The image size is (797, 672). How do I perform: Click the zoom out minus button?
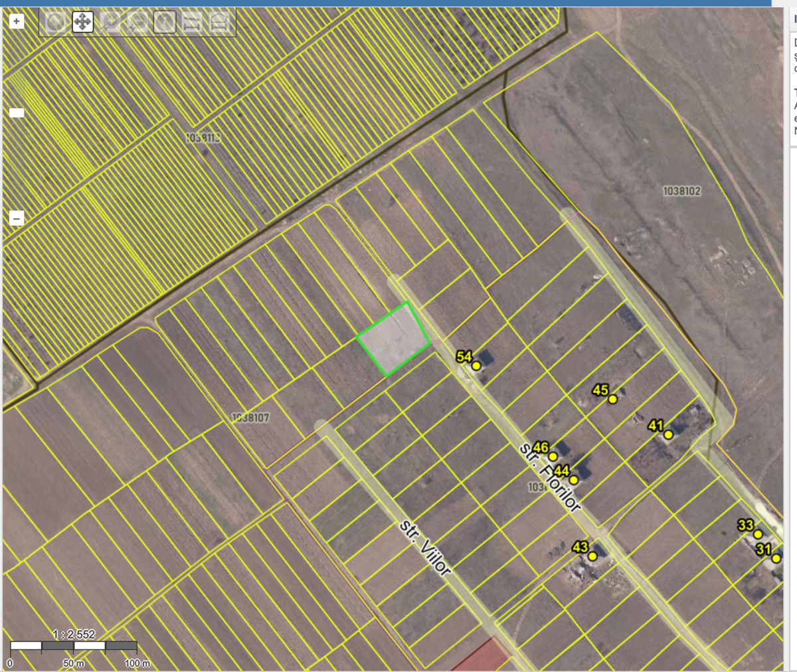click(17, 218)
